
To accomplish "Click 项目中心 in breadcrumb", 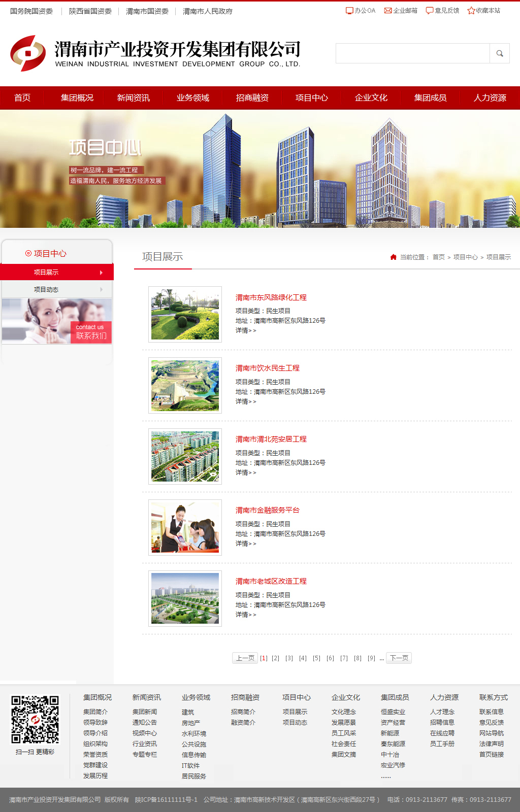I will [466, 257].
